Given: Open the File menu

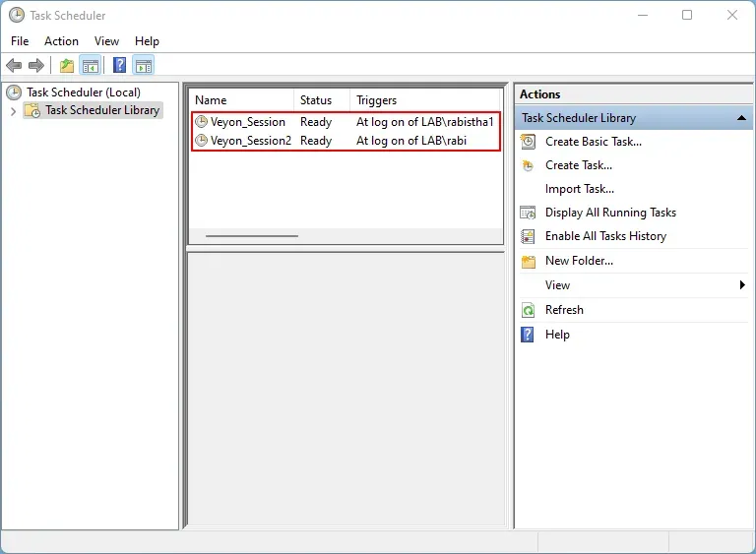Looking at the screenshot, I should [20, 41].
